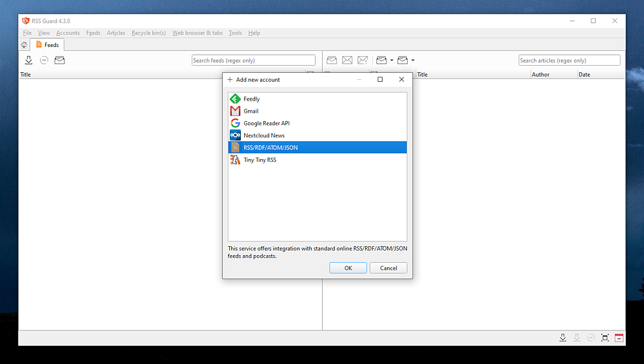Focus the Search feeds input field
The image size is (644, 364).
click(x=253, y=61)
